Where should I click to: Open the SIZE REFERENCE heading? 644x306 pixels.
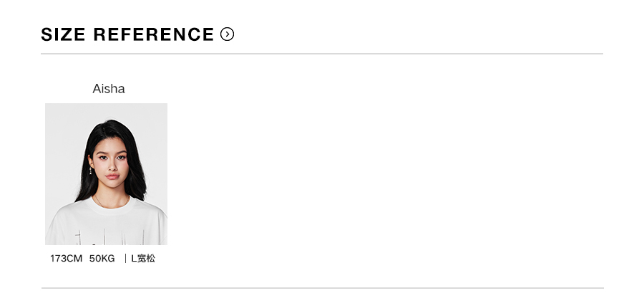tap(127, 34)
